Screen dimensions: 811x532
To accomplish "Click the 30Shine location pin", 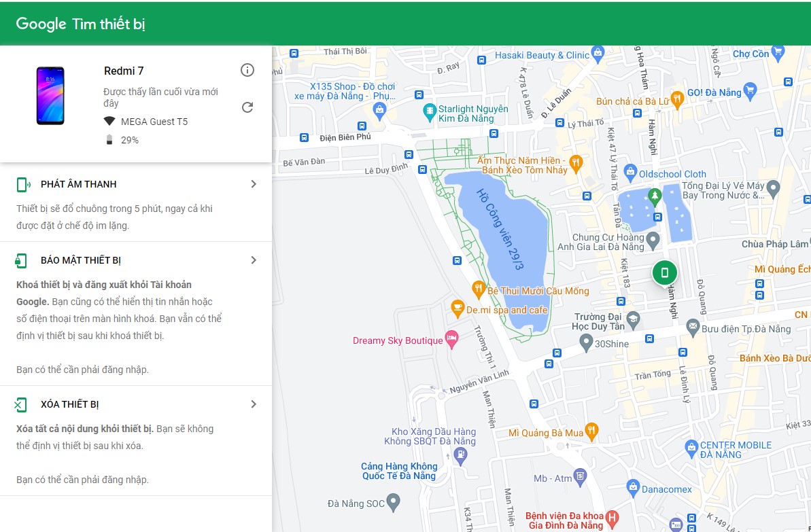I will coord(585,342).
